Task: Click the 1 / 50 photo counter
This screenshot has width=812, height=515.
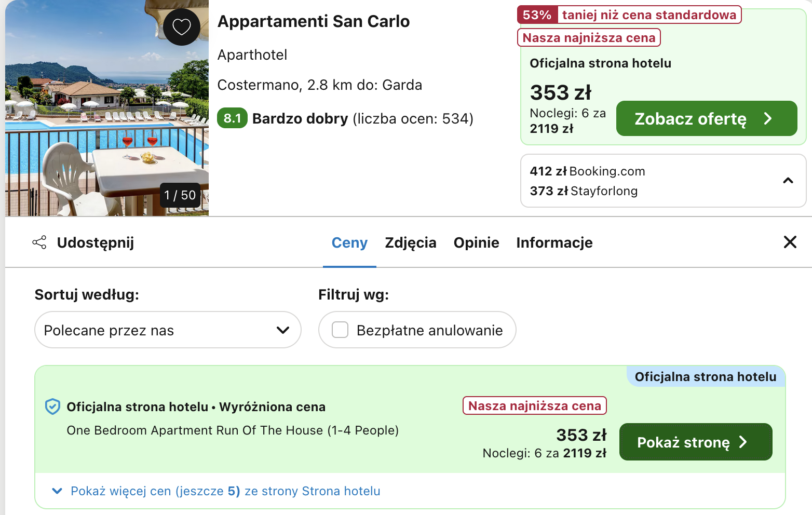Action: pyautogui.click(x=180, y=195)
